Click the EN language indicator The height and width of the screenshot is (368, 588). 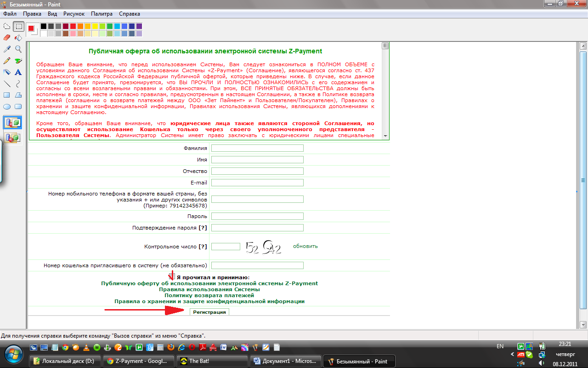pyautogui.click(x=500, y=346)
